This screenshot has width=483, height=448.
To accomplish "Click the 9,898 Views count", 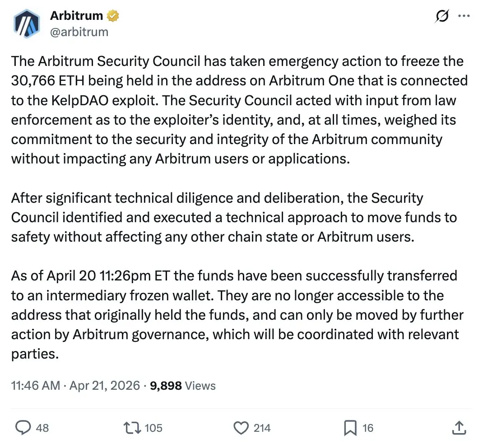I will [x=182, y=386].
